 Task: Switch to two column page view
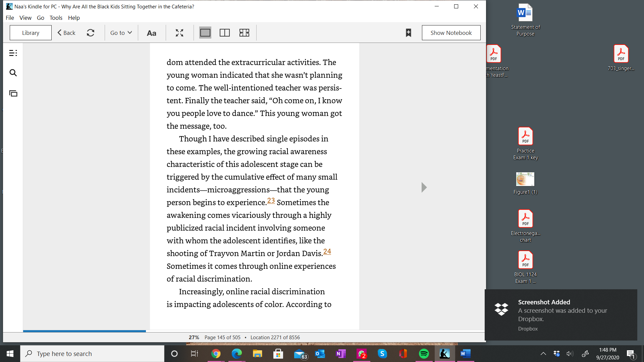[224, 33]
